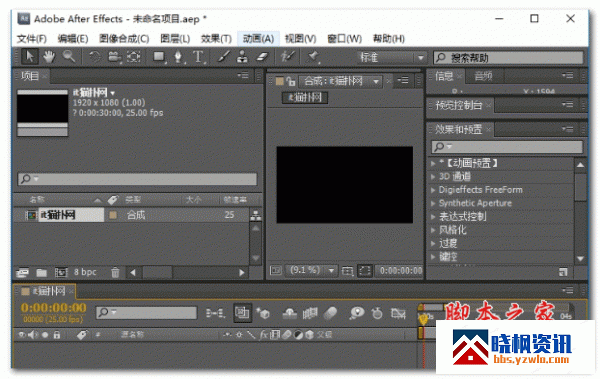The width and height of the screenshot is (600, 379).
Task: Click Interpret Footage icon in Project panel
Action: tap(23, 273)
